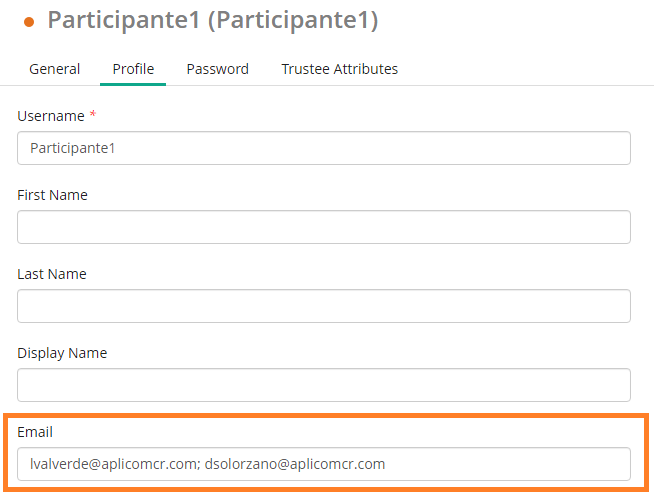
Task: Click the Email label
Action: (x=35, y=432)
